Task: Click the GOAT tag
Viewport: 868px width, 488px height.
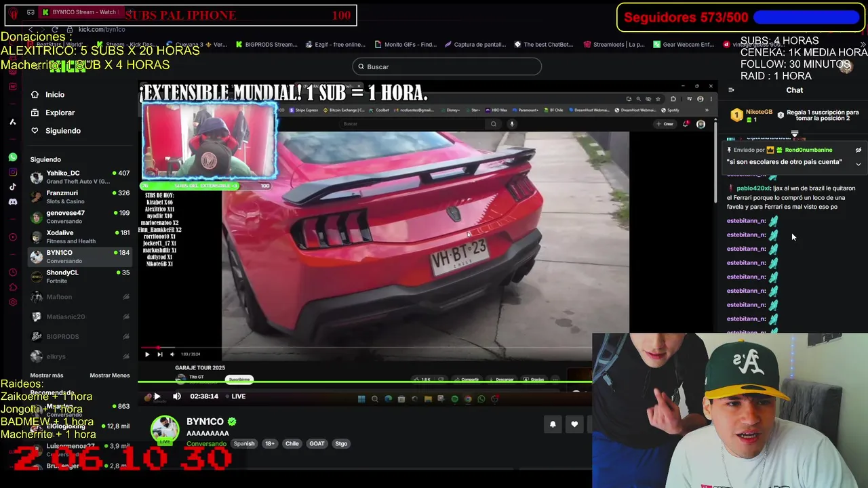Action: click(x=317, y=444)
